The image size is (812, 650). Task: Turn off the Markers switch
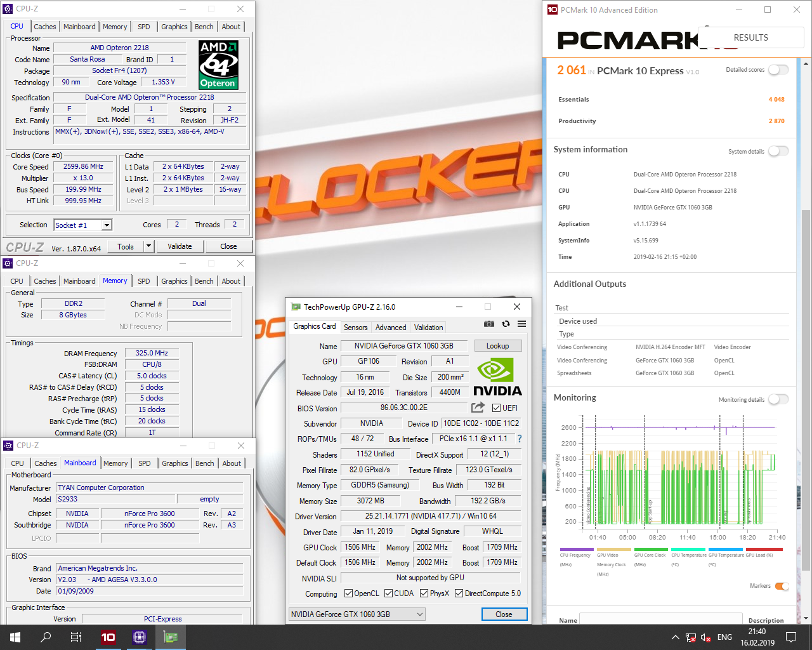[x=782, y=586]
